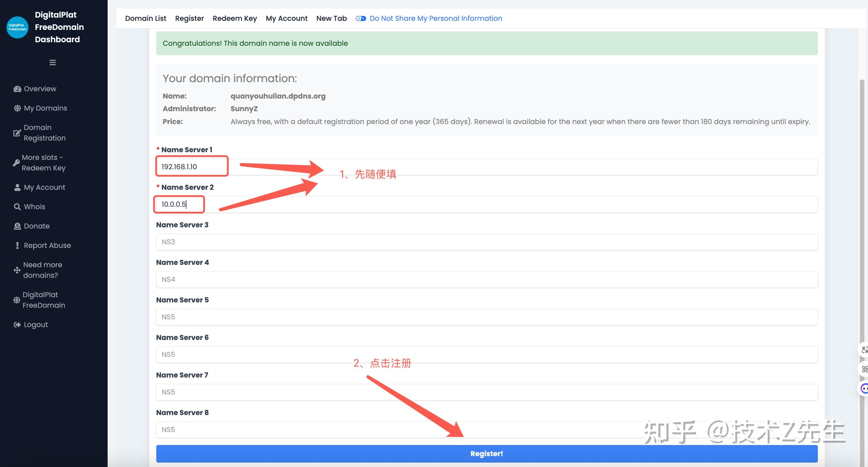Open Whois via the magnifier icon
This screenshot has height=467, width=868.
pyautogui.click(x=18, y=206)
